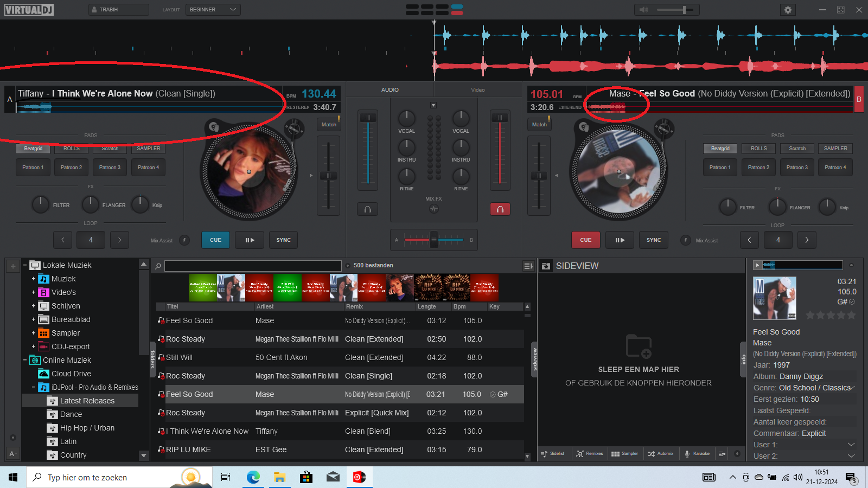Decrease loop length on deck A
The width and height of the screenshot is (868, 488).
click(62, 240)
